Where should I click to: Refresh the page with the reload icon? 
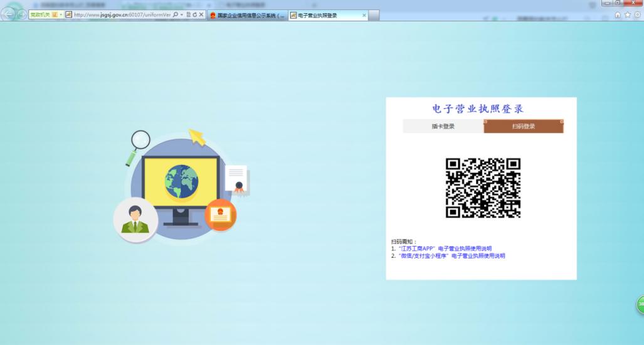tap(194, 15)
